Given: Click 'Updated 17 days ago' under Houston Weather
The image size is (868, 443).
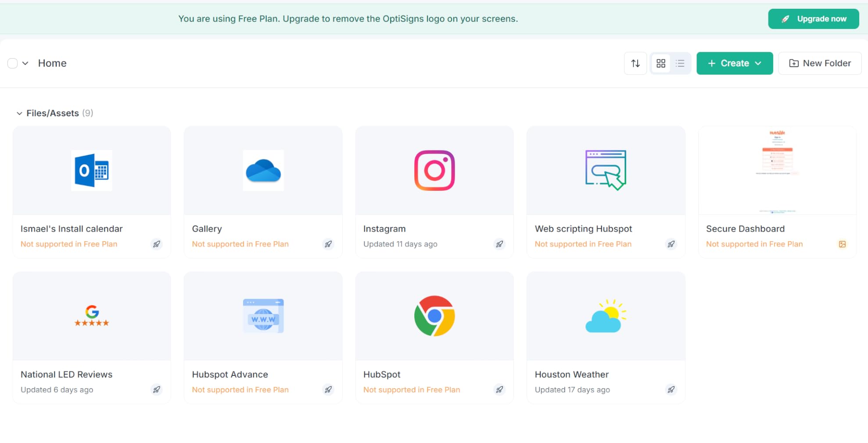Looking at the screenshot, I should (572, 389).
